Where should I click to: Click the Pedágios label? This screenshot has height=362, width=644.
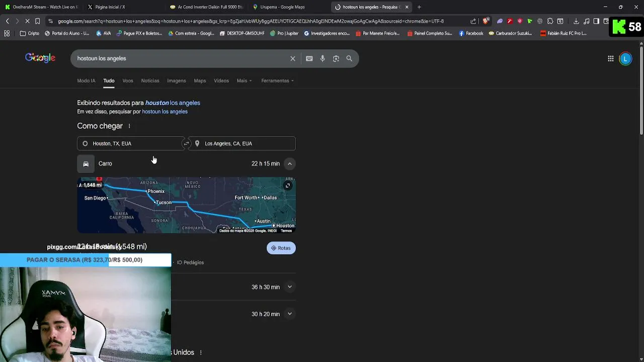tap(191, 262)
